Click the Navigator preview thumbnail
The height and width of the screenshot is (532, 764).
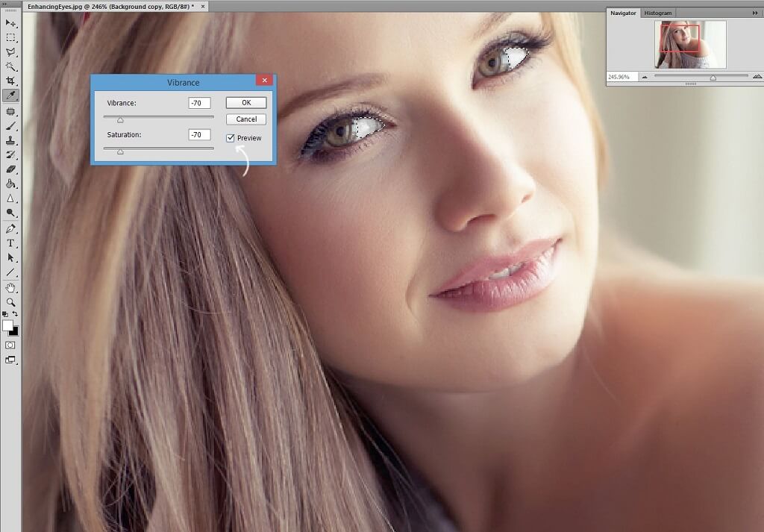[x=690, y=44]
